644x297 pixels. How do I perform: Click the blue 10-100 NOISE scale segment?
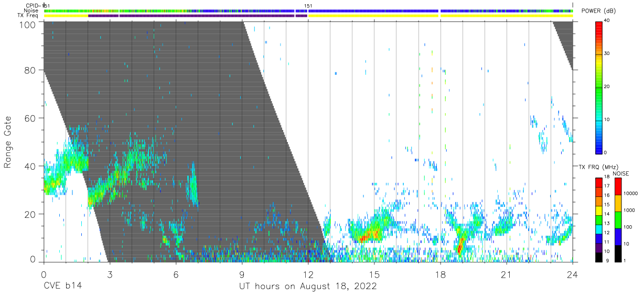[618, 237]
